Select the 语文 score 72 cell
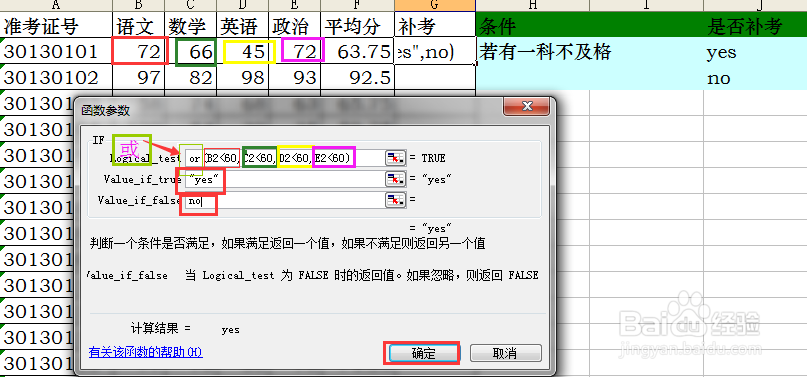Screen dimensions: 807x377 [138, 51]
